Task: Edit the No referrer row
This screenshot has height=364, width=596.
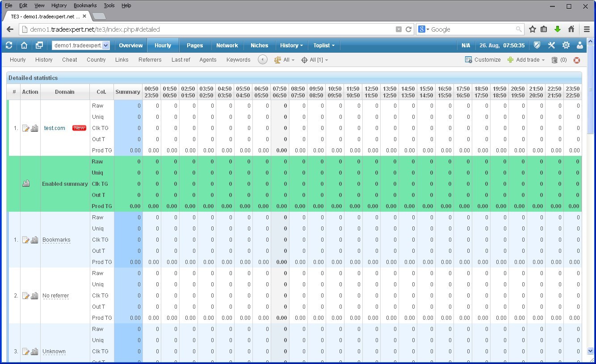Action: tap(26, 296)
